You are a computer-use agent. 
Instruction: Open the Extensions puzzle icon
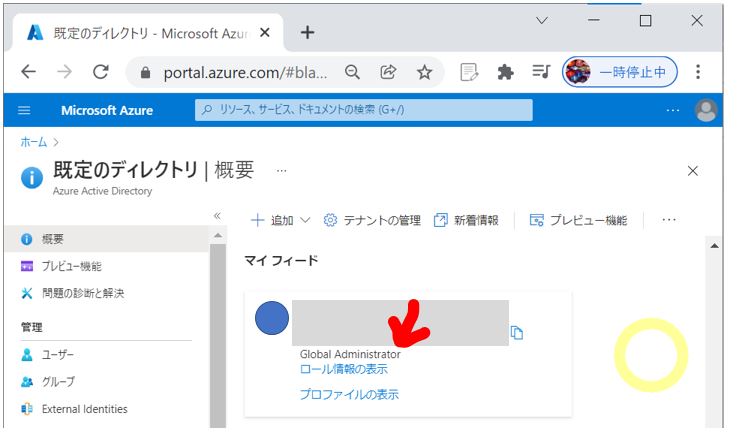pyautogui.click(x=505, y=72)
